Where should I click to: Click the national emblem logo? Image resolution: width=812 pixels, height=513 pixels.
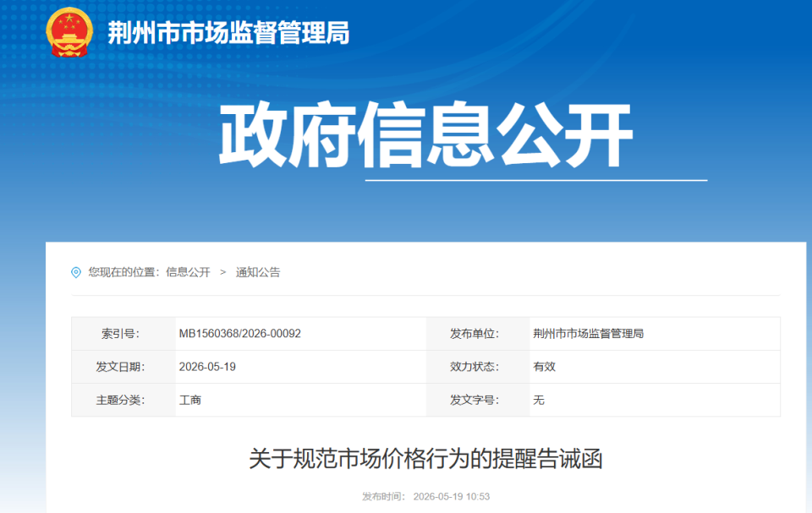[x=69, y=32]
